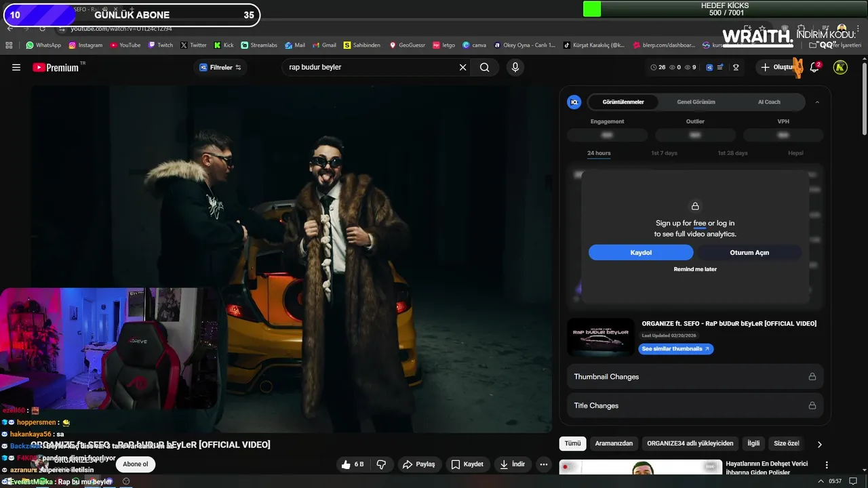
Task: Switch to the Genel Görünüm tab
Action: 696,102
